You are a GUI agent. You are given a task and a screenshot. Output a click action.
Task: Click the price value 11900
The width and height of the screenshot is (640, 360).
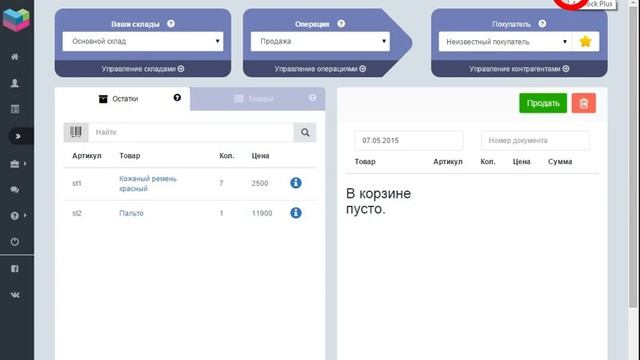(262, 213)
